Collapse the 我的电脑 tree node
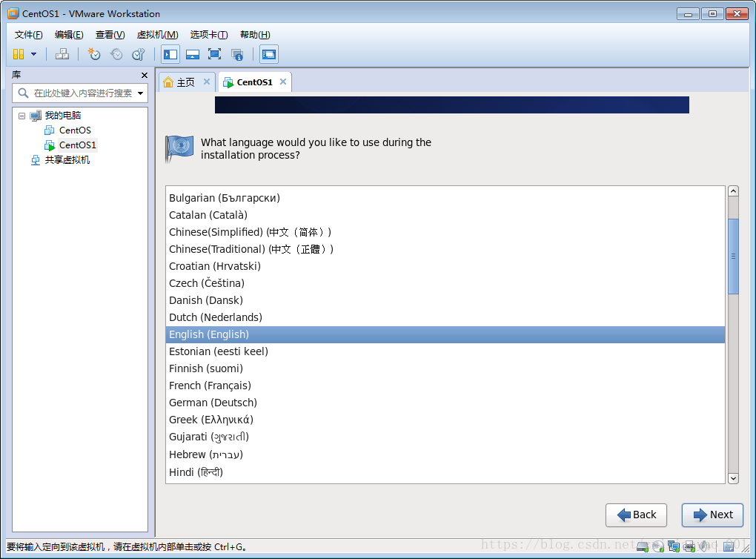756x559 pixels. pyautogui.click(x=21, y=116)
